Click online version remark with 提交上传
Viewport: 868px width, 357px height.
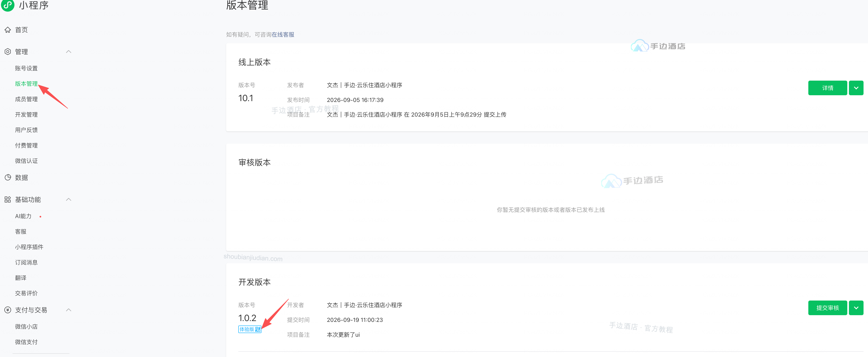tap(417, 115)
